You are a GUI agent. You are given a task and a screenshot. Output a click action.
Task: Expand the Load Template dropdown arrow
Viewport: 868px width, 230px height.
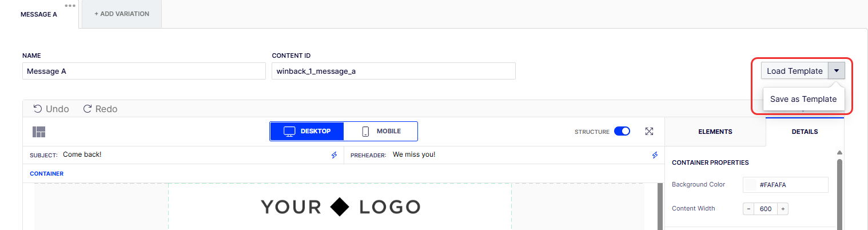point(837,71)
